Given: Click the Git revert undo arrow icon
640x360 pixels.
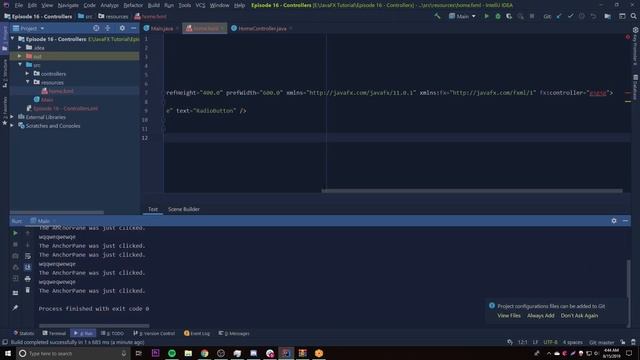Looking at the screenshot, I should pos(593,16).
